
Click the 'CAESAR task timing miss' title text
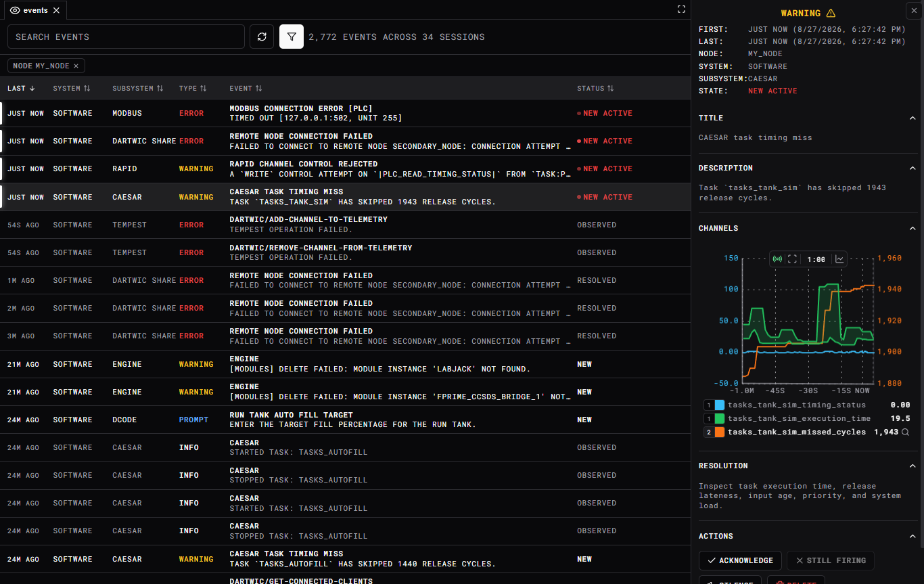pos(755,137)
